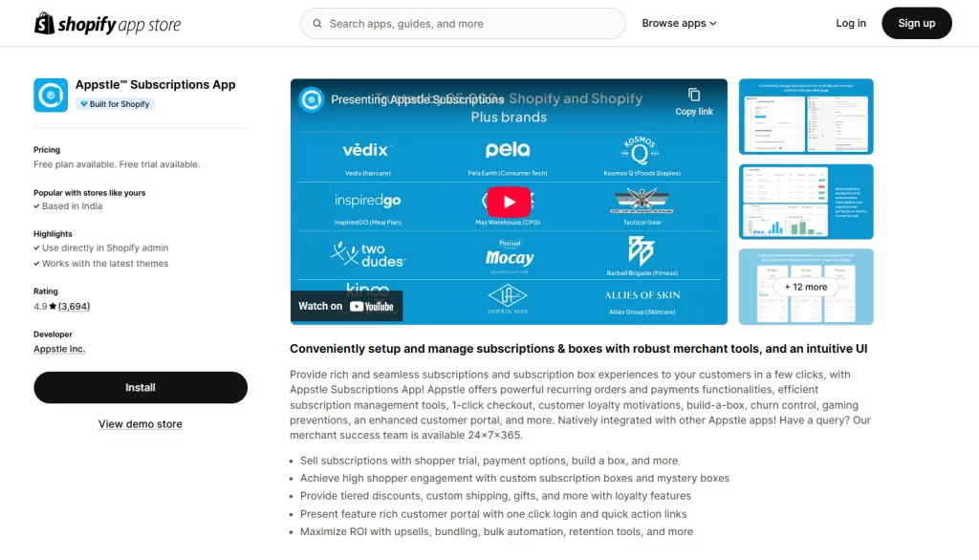Click 'Use directly in Shopify admin' highlight
Screen dimensions: 979x560
pyautogui.click(x=105, y=248)
